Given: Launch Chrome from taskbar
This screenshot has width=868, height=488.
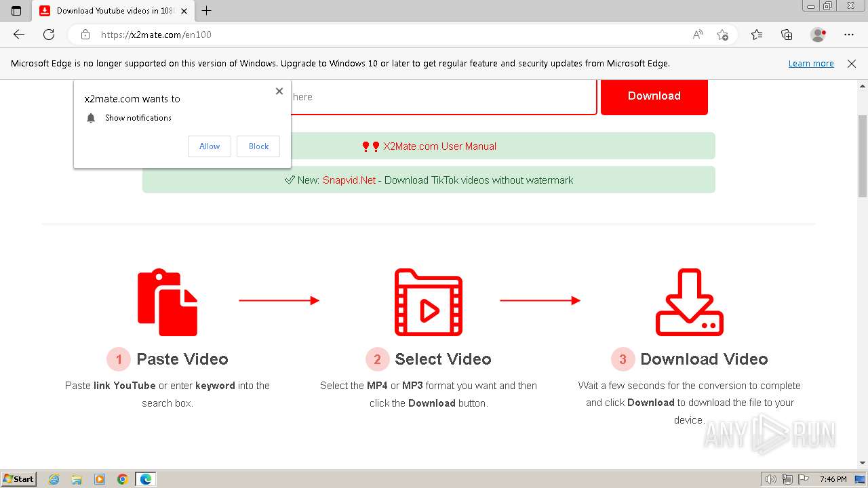Looking at the screenshot, I should point(123,479).
